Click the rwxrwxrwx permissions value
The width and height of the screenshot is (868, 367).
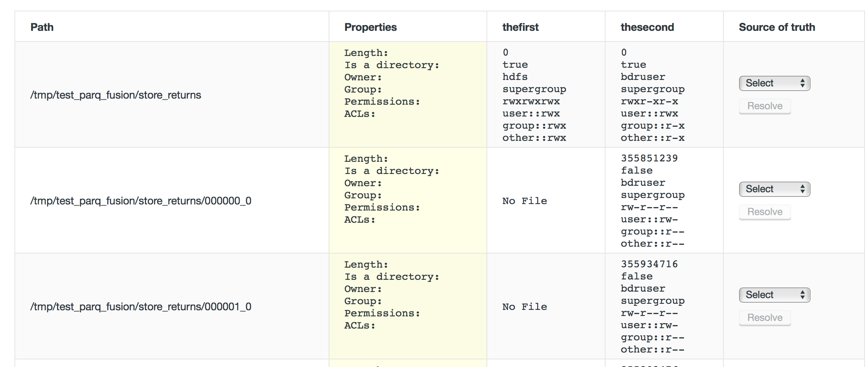(531, 102)
